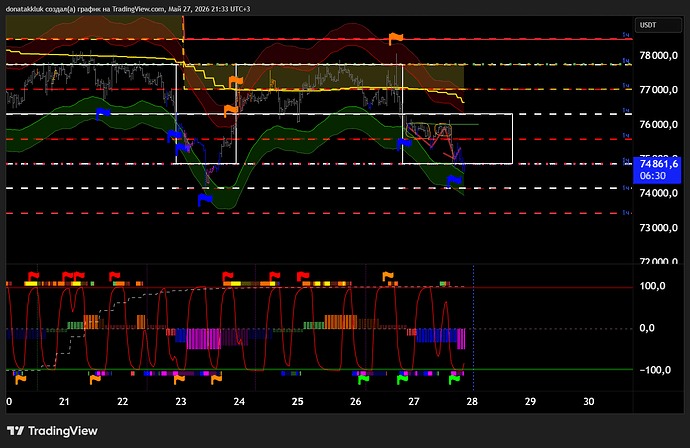
Task: Click the 77000,0 price axis label
Action: (658, 90)
